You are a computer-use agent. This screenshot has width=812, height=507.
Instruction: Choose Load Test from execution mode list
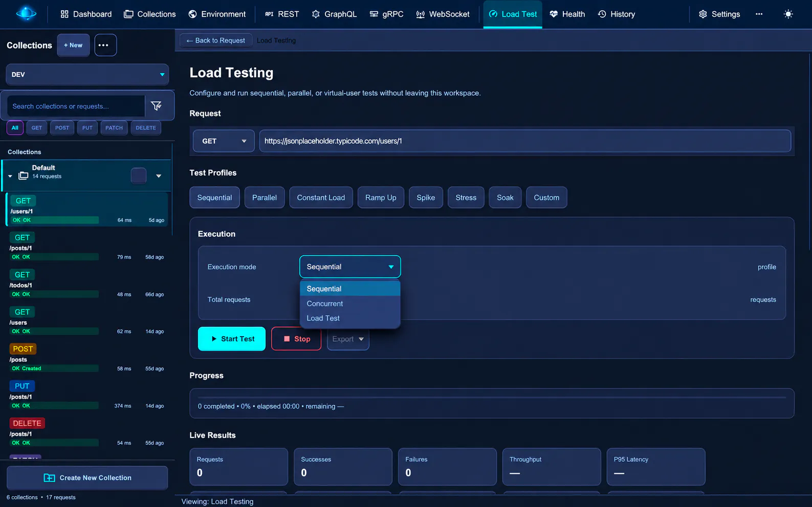(x=350, y=318)
